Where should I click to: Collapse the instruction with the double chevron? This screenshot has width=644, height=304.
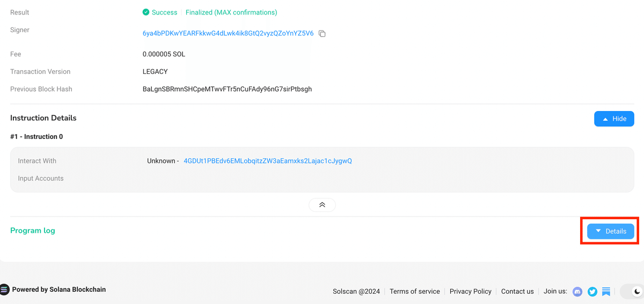point(322,205)
